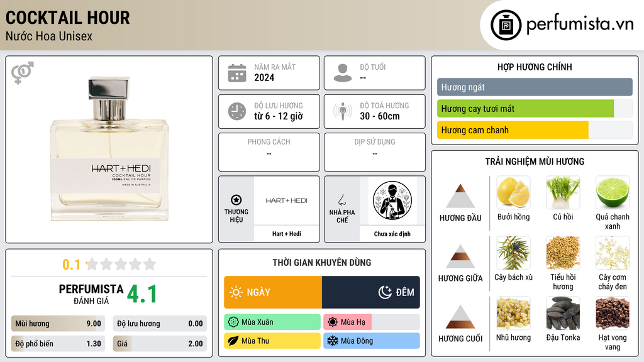The width and height of the screenshot is (644, 362).
Task: Click the calendar icon beside Năm ra mắt
Action: (x=237, y=73)
